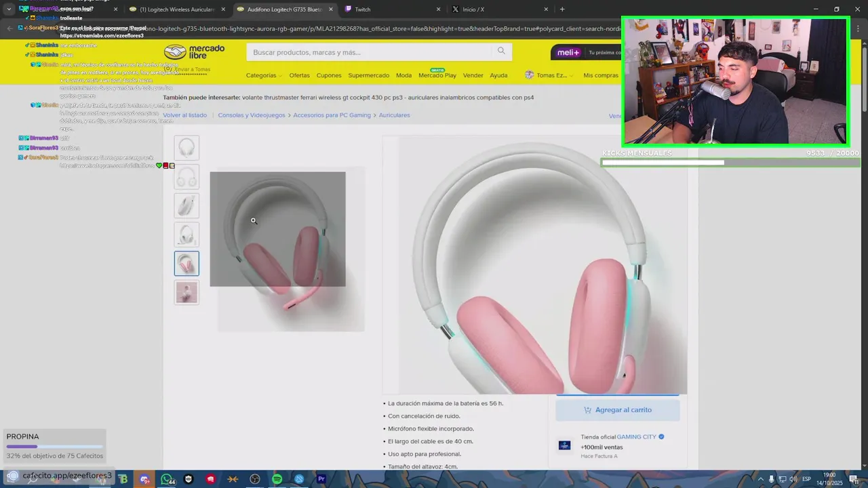Open the Categorías dropdown menu
Viewport: 868px width, 488px height.
pyautogui.click(x=264, y=75)
